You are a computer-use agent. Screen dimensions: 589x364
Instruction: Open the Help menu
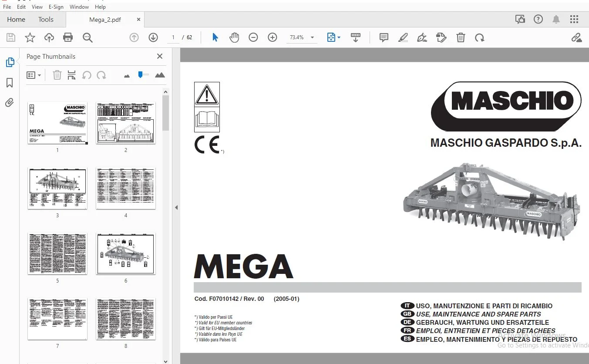(100, 7)
